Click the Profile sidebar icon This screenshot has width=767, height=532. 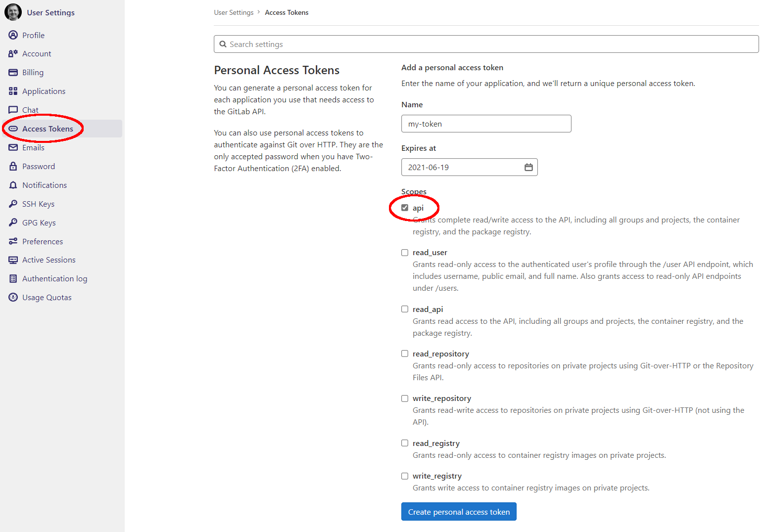coord(13,35)
